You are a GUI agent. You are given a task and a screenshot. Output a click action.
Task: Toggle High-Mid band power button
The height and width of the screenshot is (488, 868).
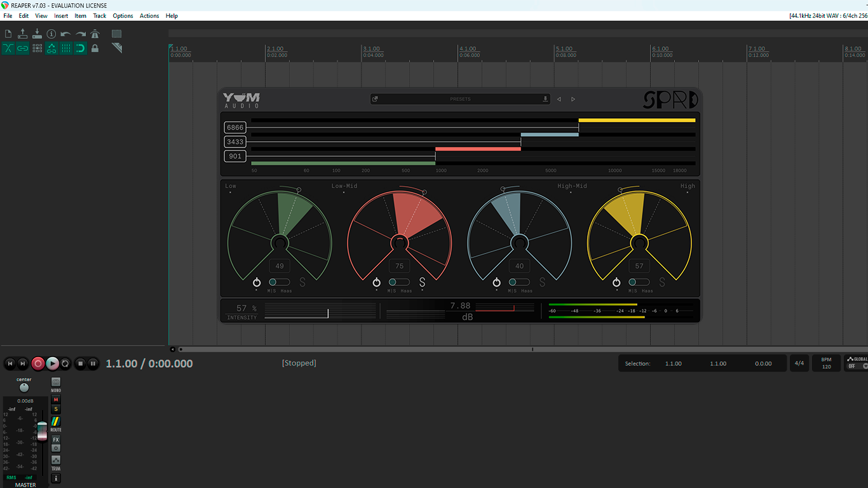click(x=496, y=282)
